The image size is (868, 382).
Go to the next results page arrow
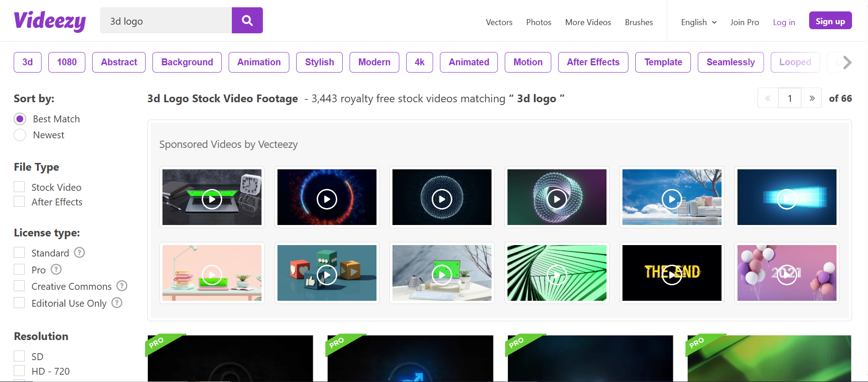tap(812, 98)
